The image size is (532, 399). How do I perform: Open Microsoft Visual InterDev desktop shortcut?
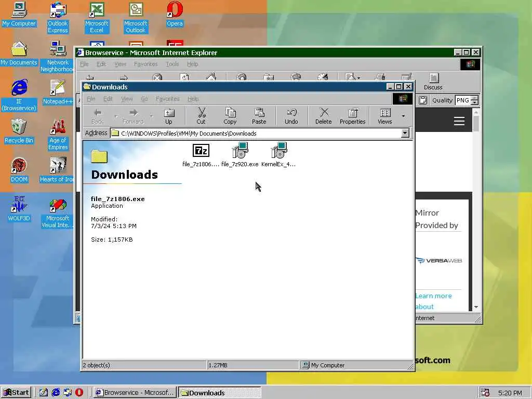[57, 212]
